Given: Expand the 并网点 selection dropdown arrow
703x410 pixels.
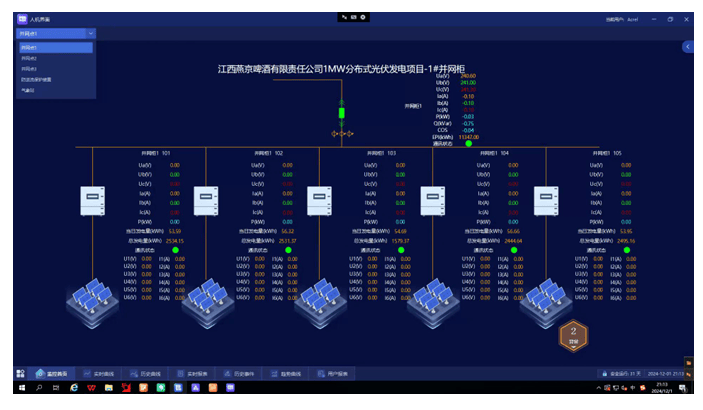Looking at the screenshot, I should click(91, 34).
